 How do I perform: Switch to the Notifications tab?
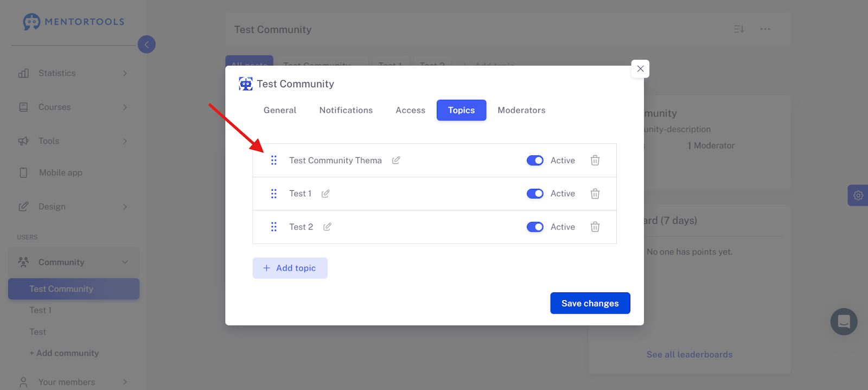(346, 110)
